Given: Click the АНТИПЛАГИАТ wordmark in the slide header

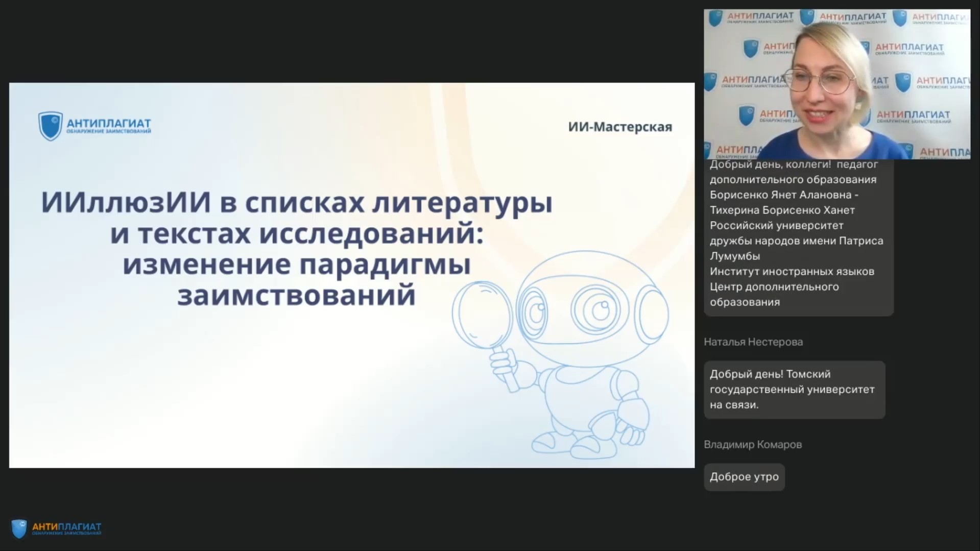Looking at the screenshot, I should 108,123.
